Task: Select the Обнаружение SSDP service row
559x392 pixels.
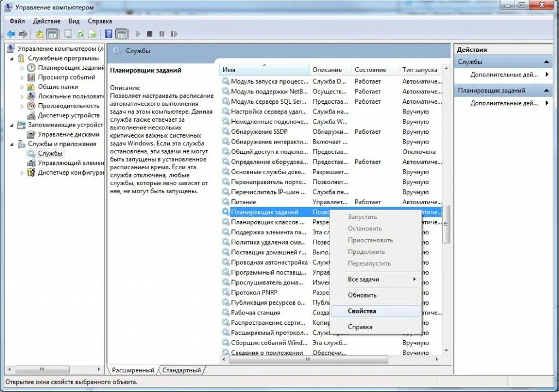Action: [331, 132]
